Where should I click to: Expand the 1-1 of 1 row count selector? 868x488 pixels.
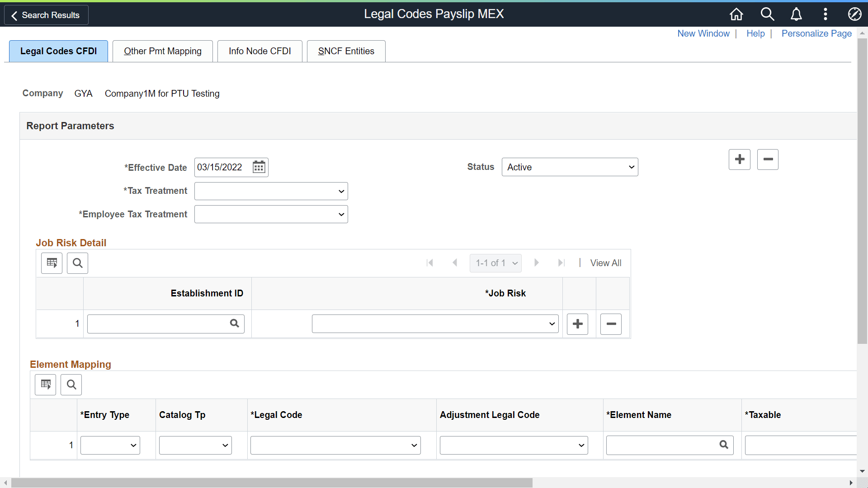point(495,263)
